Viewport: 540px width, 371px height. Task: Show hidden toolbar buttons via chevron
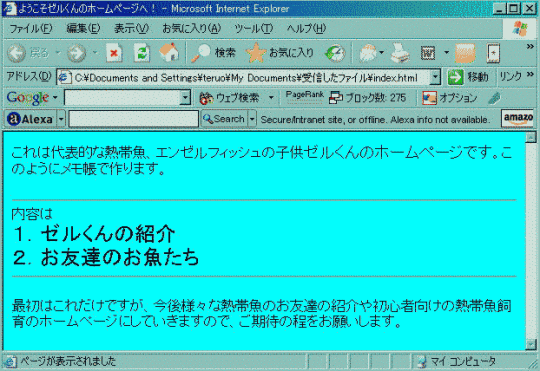530,47
